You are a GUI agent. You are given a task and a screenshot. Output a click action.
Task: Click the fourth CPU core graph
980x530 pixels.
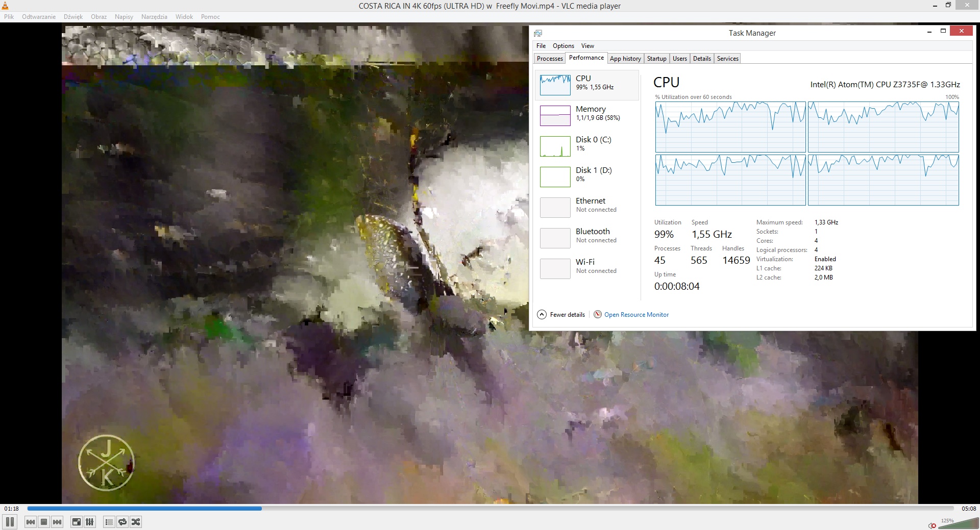(884, 180)
